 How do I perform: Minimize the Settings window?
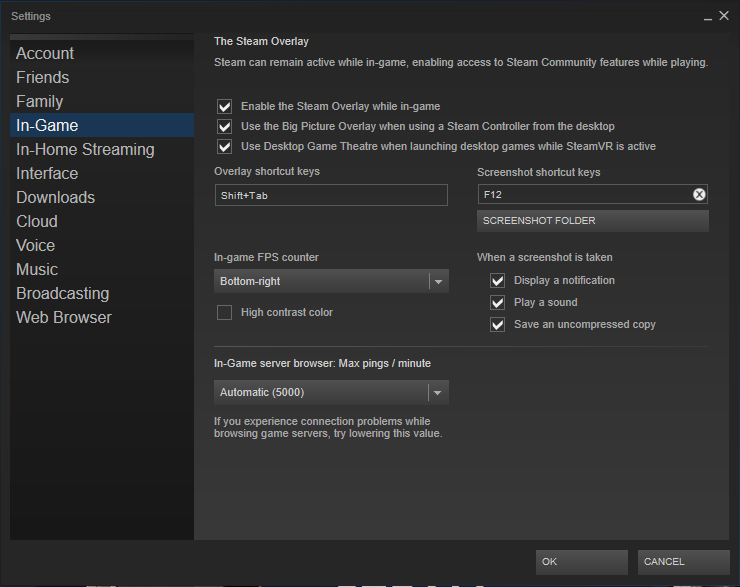707,17
